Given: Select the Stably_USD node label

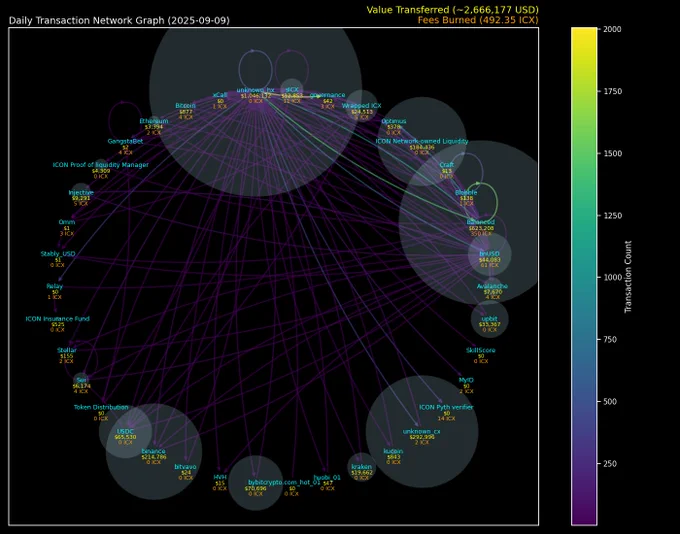Looking at the screenshot, I should 58,254.
